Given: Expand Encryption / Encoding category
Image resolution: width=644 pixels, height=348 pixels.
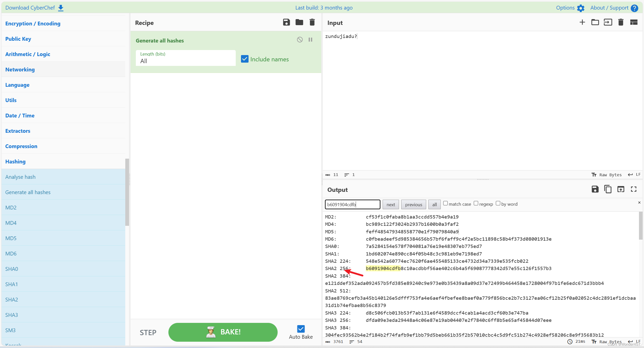Looking at the screenshot, I should tap(33, 23).
